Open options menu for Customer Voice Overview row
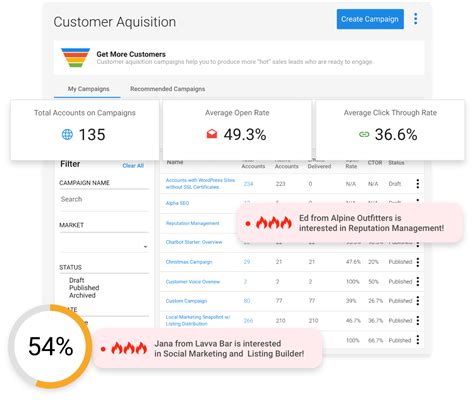 [x=418, y=282]
